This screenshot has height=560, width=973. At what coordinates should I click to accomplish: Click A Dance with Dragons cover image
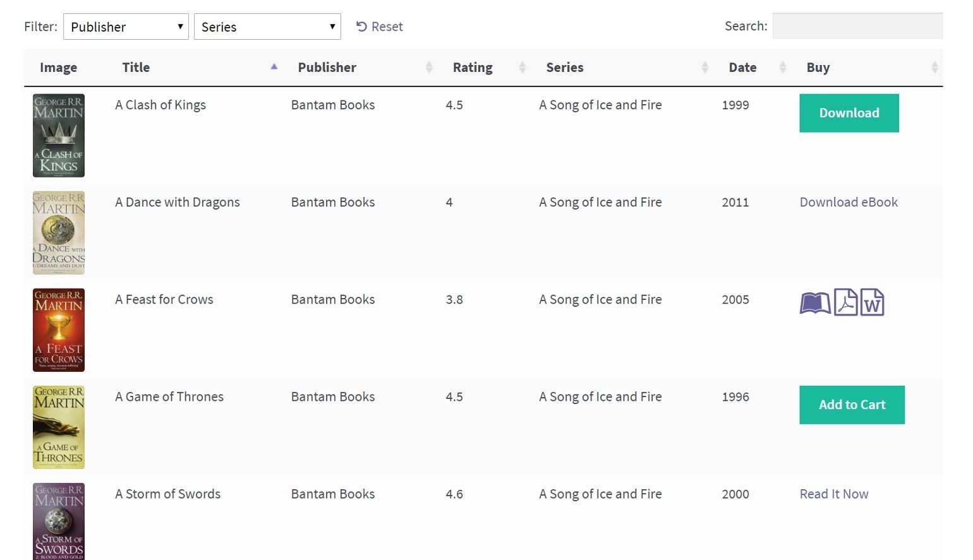tap(59, 233)
